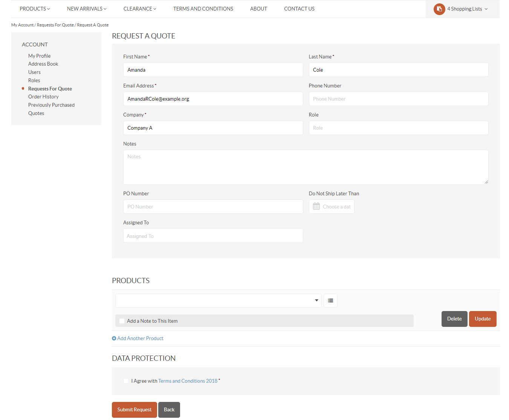
Task: Focus the Phone Number field
Action: point(399,99)
